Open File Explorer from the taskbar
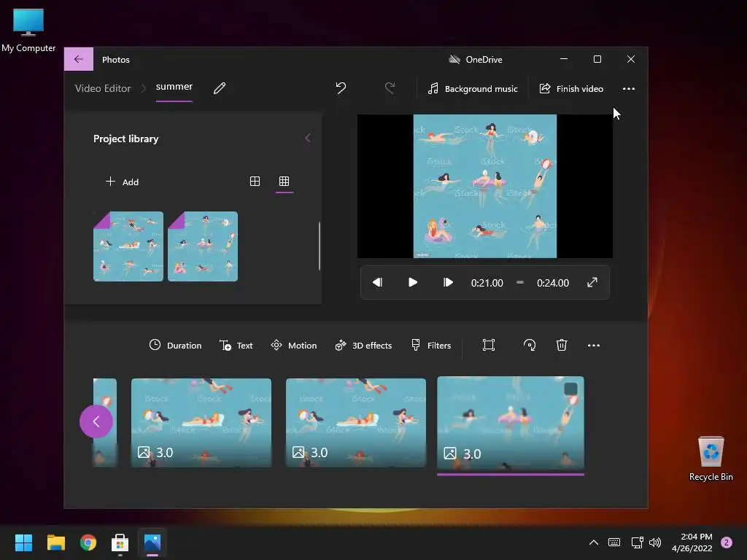Screen dimensions: 747x560 [55, 542]
